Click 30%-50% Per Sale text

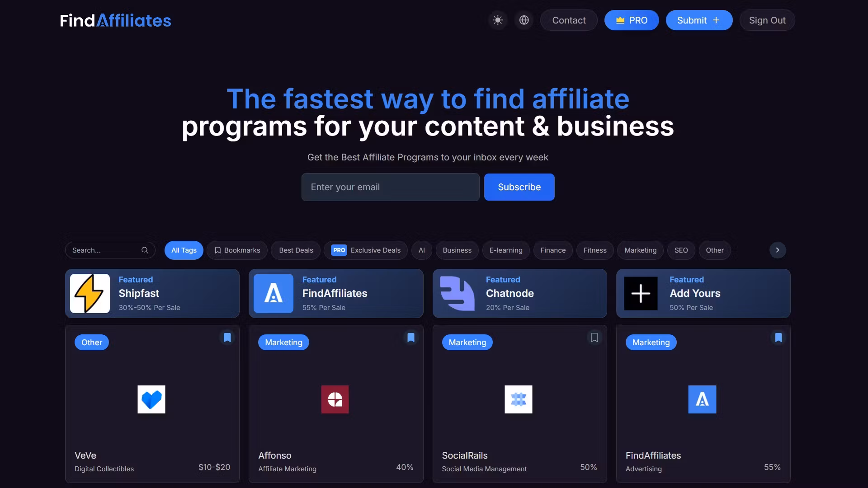(149, 308)
